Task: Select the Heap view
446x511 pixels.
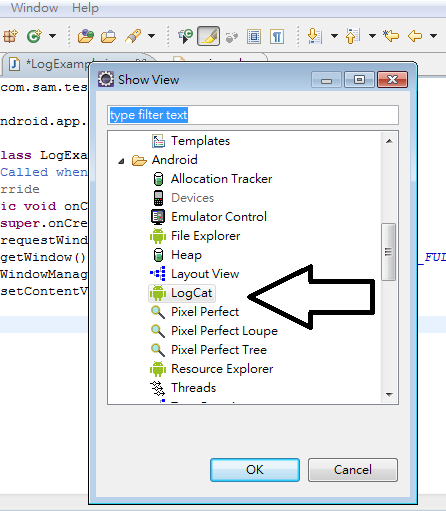Action: pyautogui.click(x=186, y=255)
